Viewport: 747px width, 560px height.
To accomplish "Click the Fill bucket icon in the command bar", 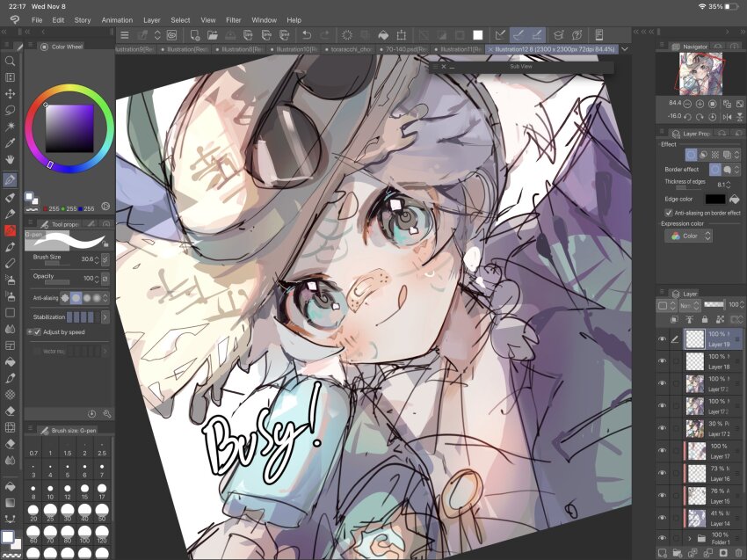I will (383, 35).
